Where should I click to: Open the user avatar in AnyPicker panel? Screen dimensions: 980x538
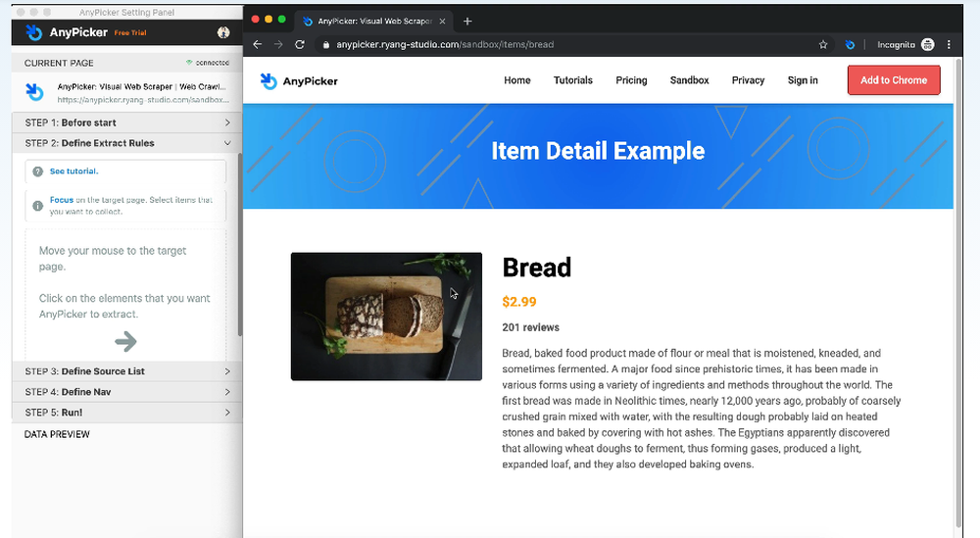[223, 32]
